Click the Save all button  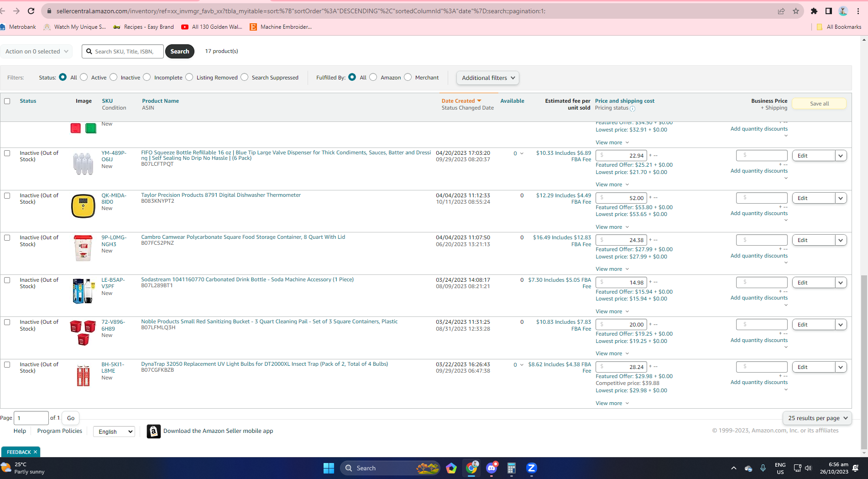pos(819,104)
